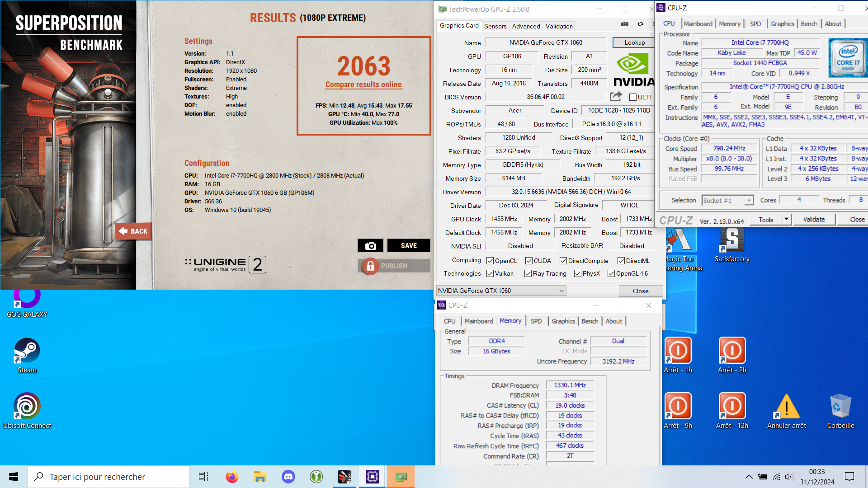Launch the Arrêt - 9h shortcut
Image resolution: width=868 pixels, height=488 pixels.
coord(678,411)
